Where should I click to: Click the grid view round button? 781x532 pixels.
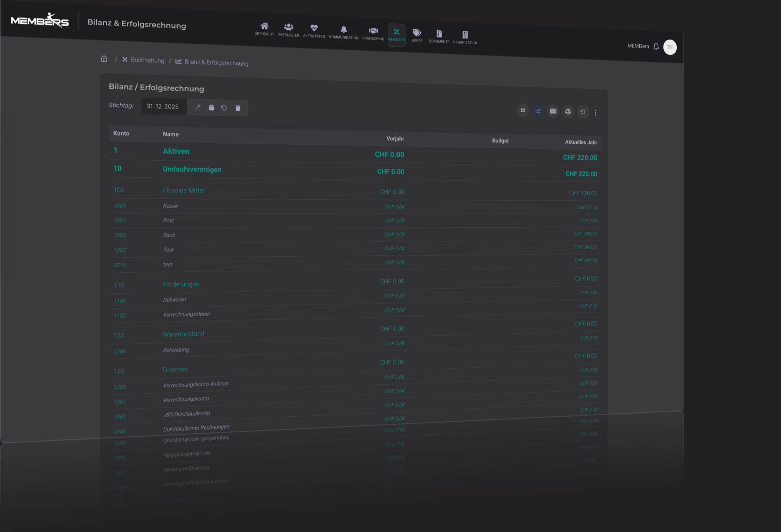click(x=523, y=110)
